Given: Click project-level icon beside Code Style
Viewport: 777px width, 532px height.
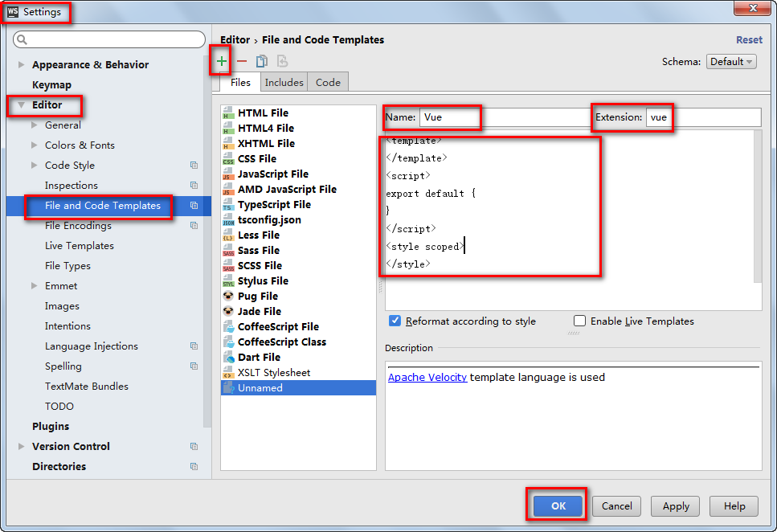Looking at the screenshot, I should 194,165.
